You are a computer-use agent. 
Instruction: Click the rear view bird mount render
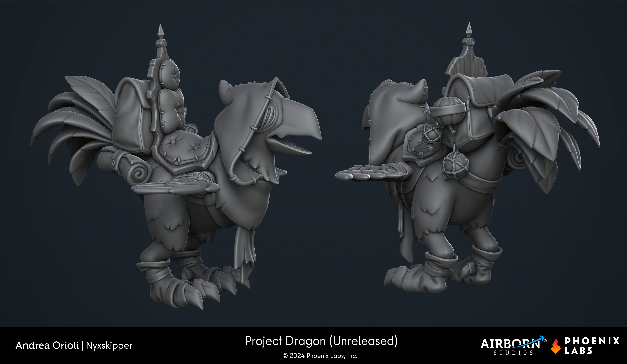(x=467, y=158)
